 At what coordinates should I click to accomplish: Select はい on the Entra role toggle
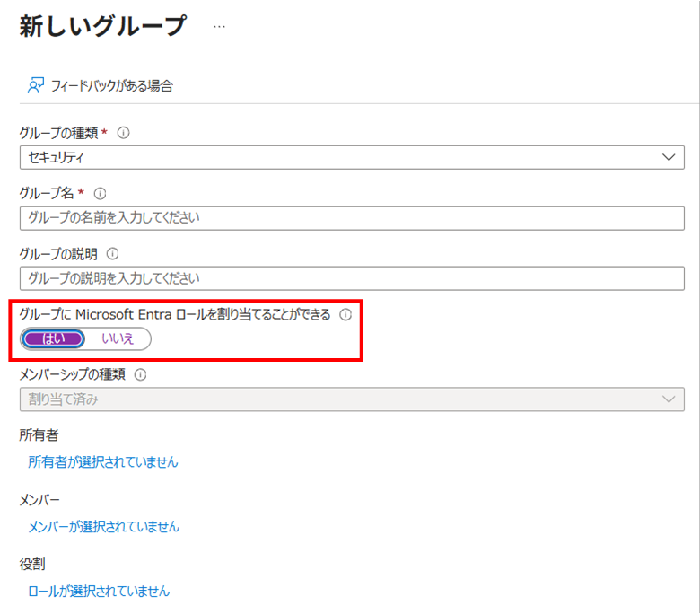[x=53, y=338]
